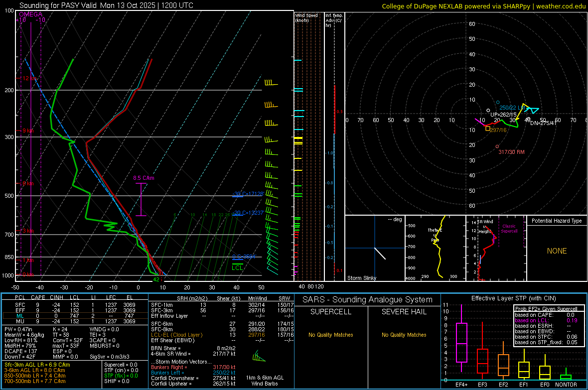Click the '-20 C=13237'' height label
The height and width of the screenshot is (390, 588).
click(x=248, y=213)
